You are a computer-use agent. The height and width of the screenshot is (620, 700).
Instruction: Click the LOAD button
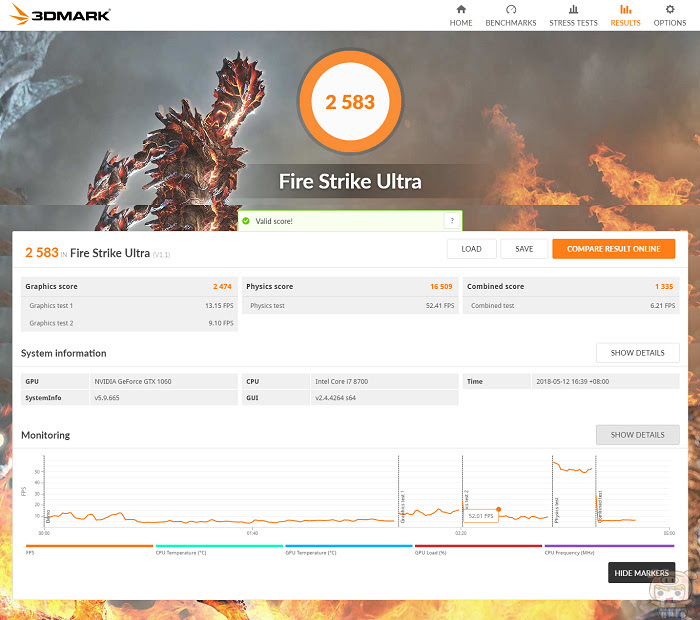(471, 249)
